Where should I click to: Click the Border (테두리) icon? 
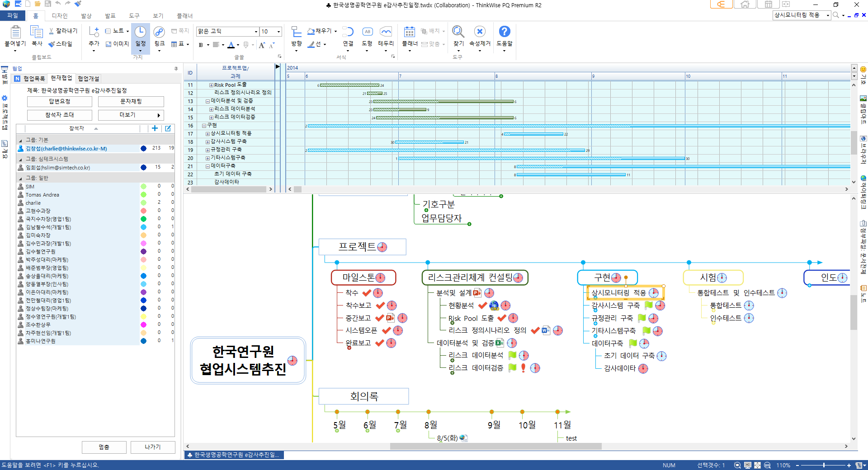click(x=386, y=32)
